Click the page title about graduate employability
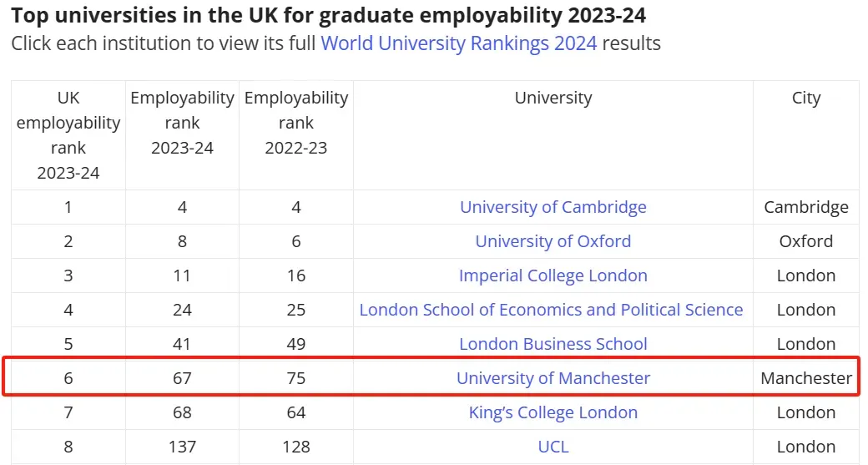The width and height of the screenshot is (868, 465). click(328, 15)
